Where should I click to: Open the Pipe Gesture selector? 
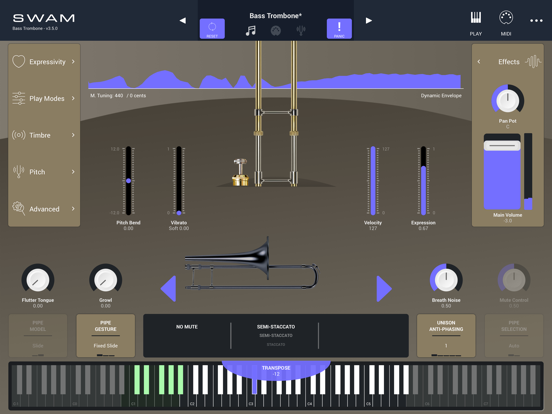click(x=106, y=335)
